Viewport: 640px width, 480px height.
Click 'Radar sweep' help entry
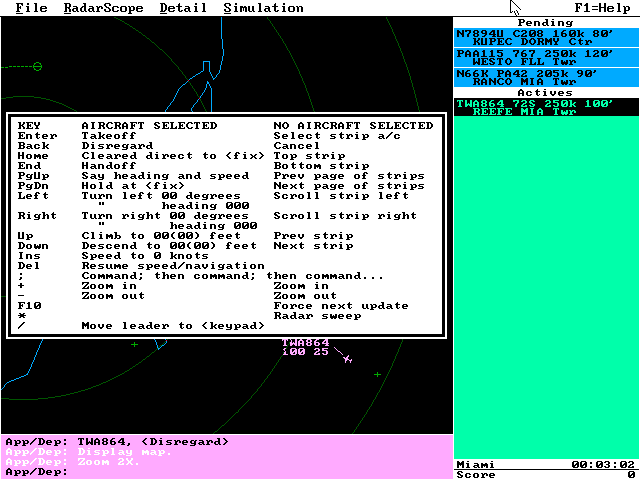click(317, 316)
